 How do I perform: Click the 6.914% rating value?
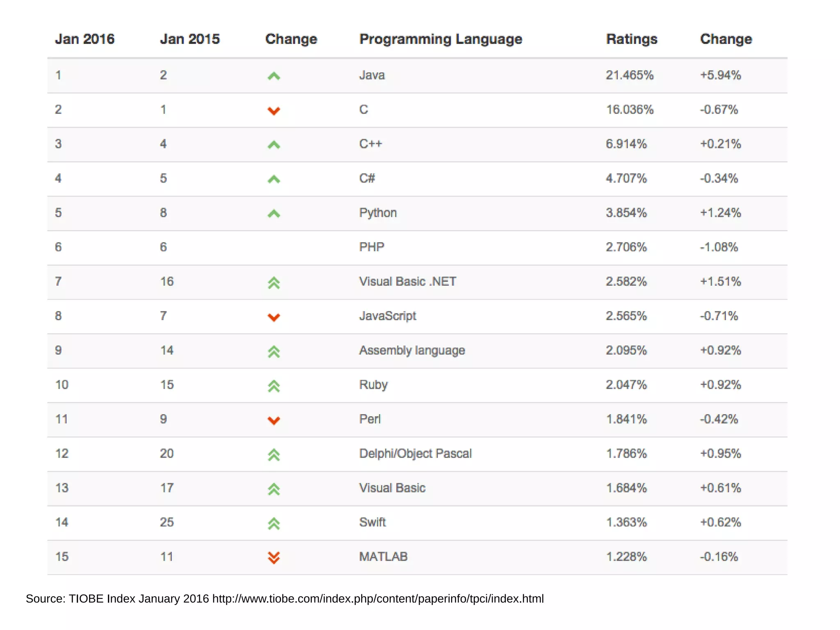click(626, 144)
